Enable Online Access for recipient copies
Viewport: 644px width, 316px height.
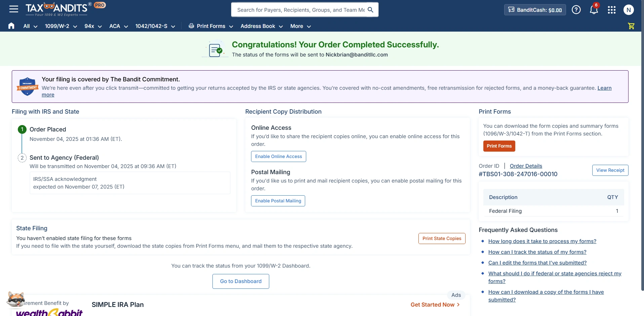point(278,156)
